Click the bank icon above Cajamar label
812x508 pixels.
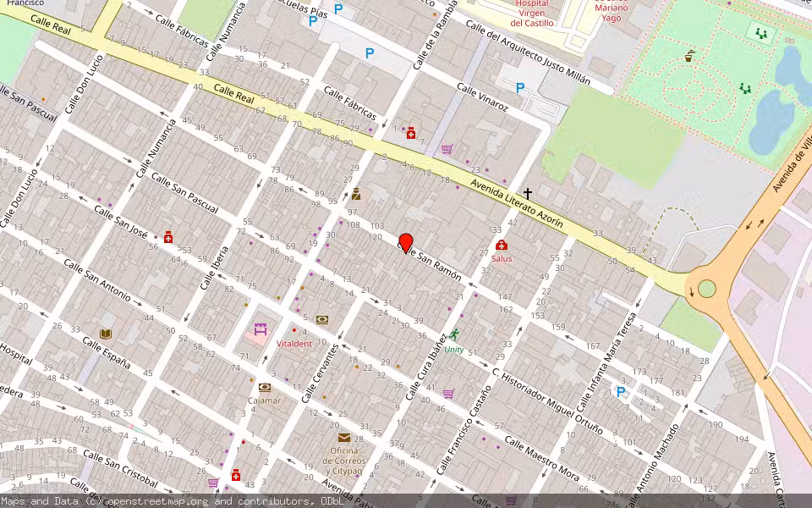point(265,388)
